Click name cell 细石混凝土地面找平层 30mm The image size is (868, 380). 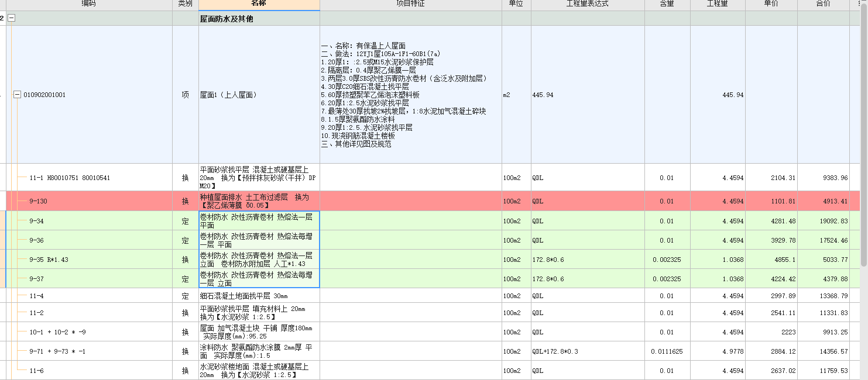coord(259,296)
